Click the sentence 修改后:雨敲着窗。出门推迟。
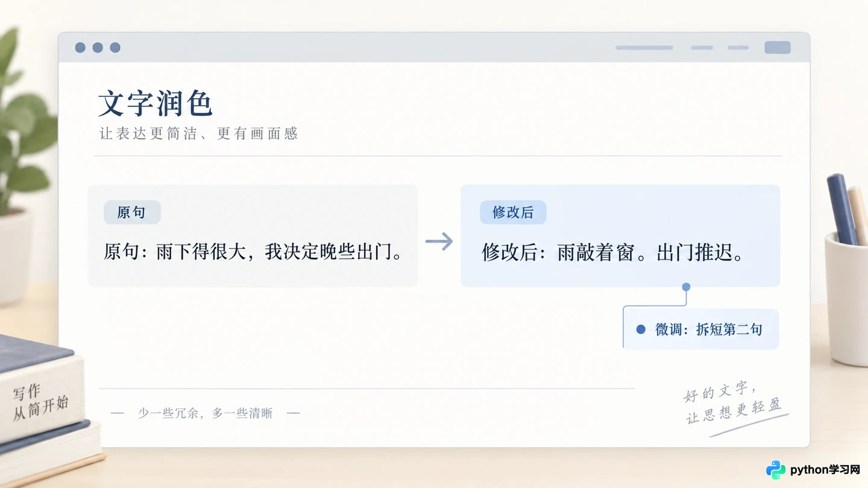 (x=613, y=252)
